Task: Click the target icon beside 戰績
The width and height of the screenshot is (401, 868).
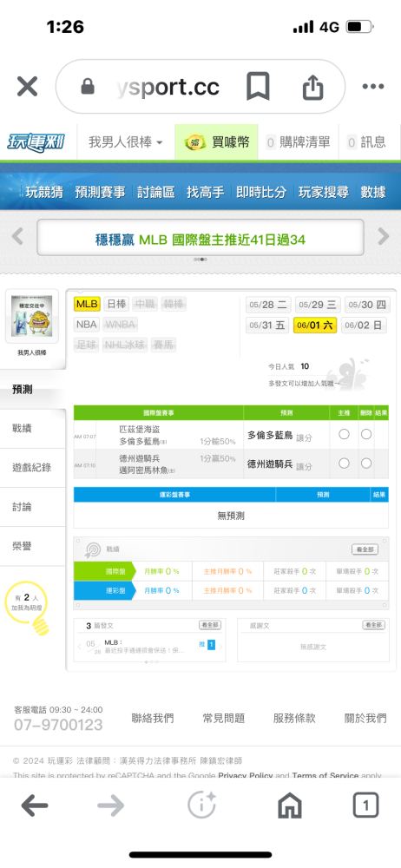Action: [92, 549]
